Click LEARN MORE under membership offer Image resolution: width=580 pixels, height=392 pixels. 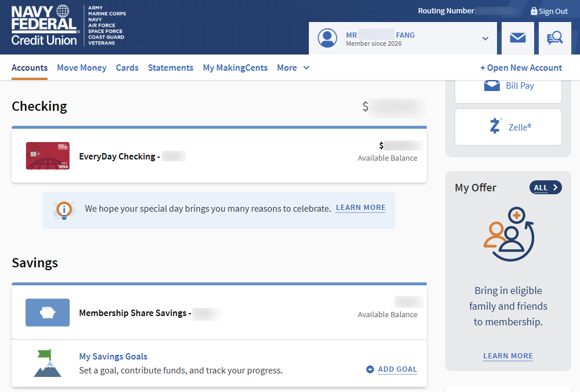coord(508,356)
